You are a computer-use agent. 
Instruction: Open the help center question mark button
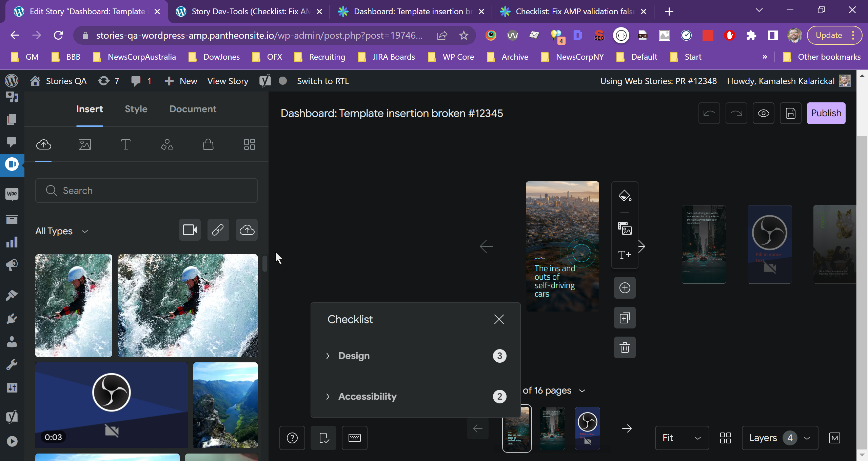pos(292,438)
